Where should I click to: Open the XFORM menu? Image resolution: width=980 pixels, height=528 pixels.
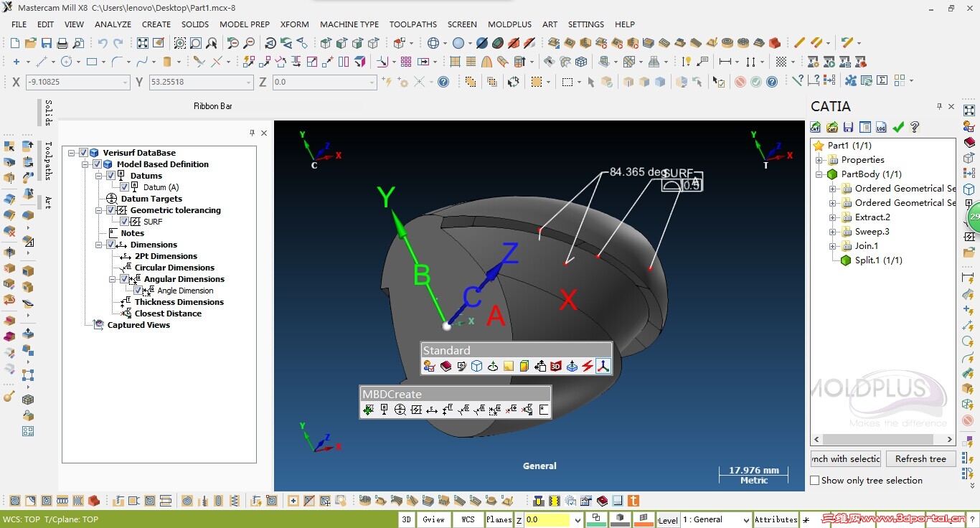tap(295, 24)
